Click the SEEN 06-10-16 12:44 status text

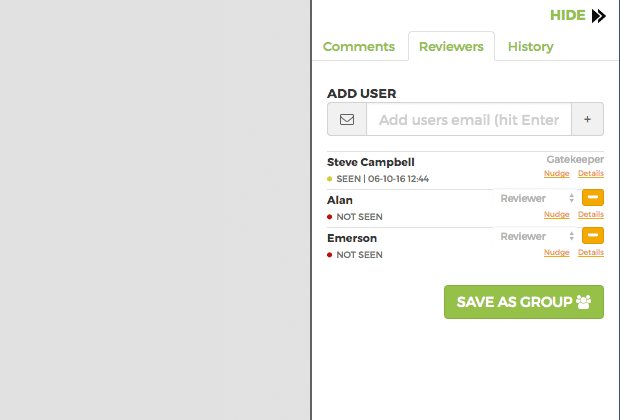(382, 179)
